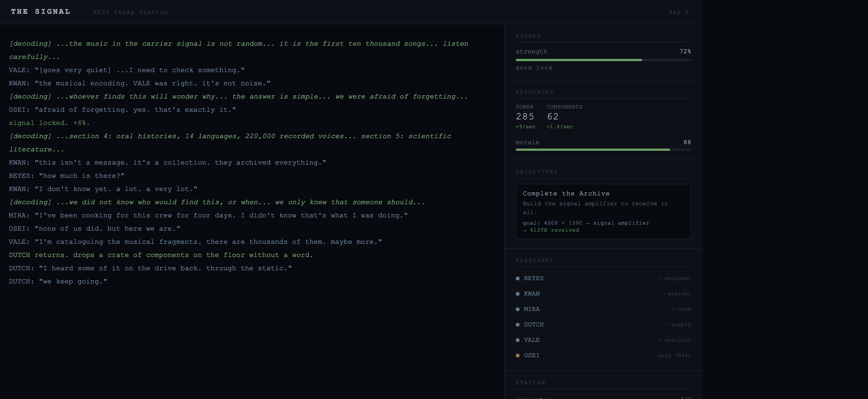Screen dimensions: 868x399
Task: Click the 72% strength value
Action: 685,51
